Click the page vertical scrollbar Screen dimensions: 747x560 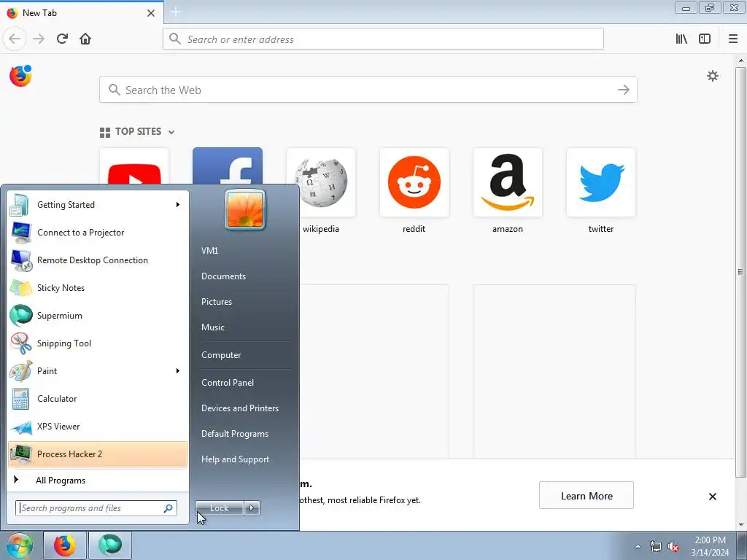click(x=740, y=273)
